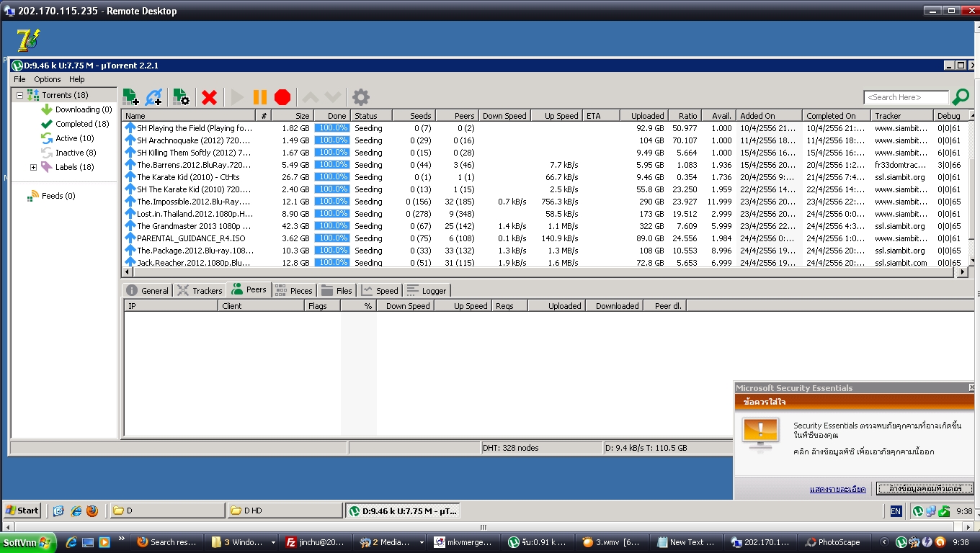Image resolution: width=980 pixels, height=553 pixels.
Task: Click the Add Torrent toolbar icon
Action: point(130,97)
